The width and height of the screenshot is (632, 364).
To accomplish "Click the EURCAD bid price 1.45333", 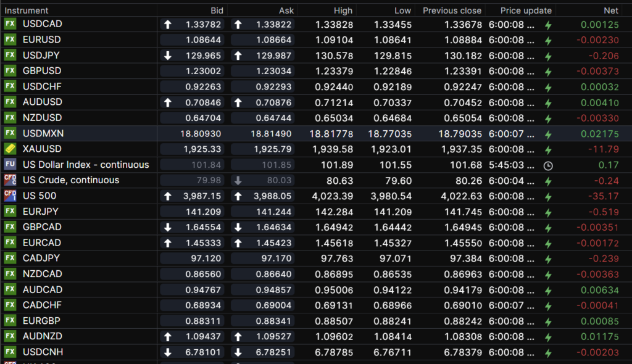I will 203,242.
